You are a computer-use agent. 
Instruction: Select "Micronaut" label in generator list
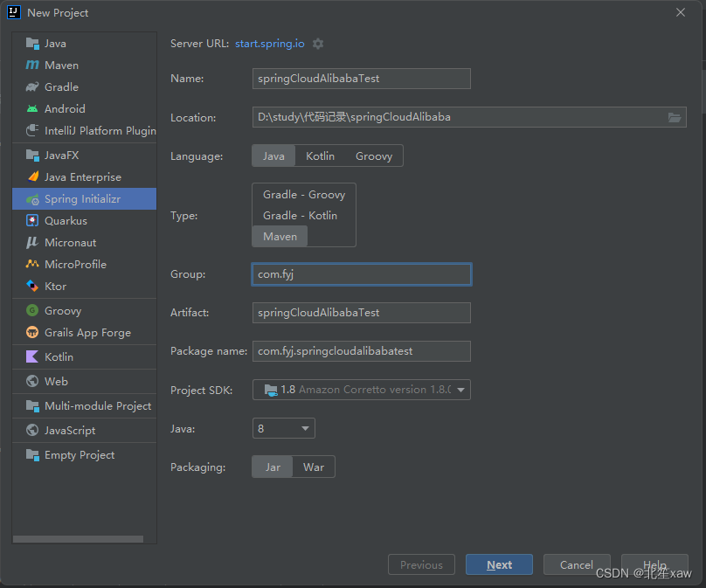coord(70,243)
